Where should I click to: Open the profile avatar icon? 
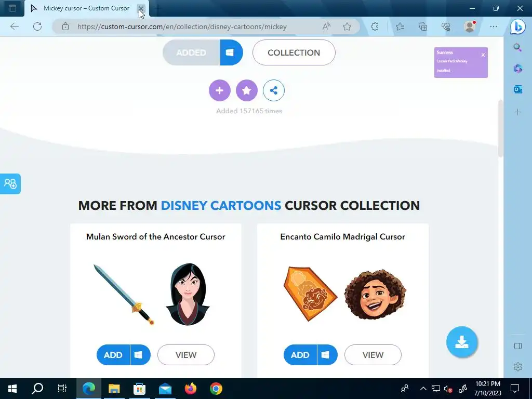pyautogui.click(x=470, y=26)
